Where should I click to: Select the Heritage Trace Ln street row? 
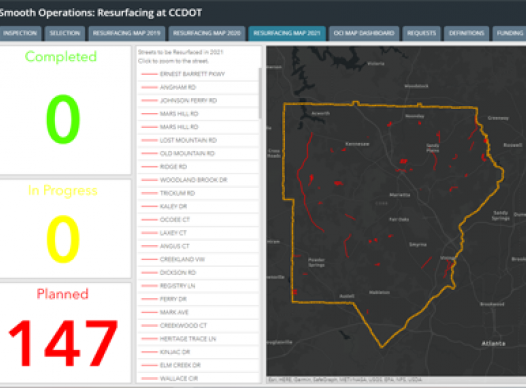[x=198, y=339]
